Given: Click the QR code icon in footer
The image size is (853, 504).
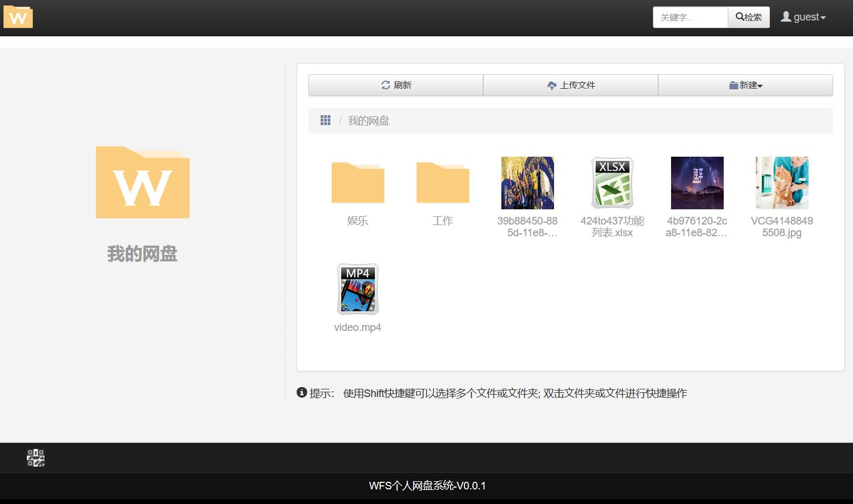Looking at the screenshot, I should point(36,458).
